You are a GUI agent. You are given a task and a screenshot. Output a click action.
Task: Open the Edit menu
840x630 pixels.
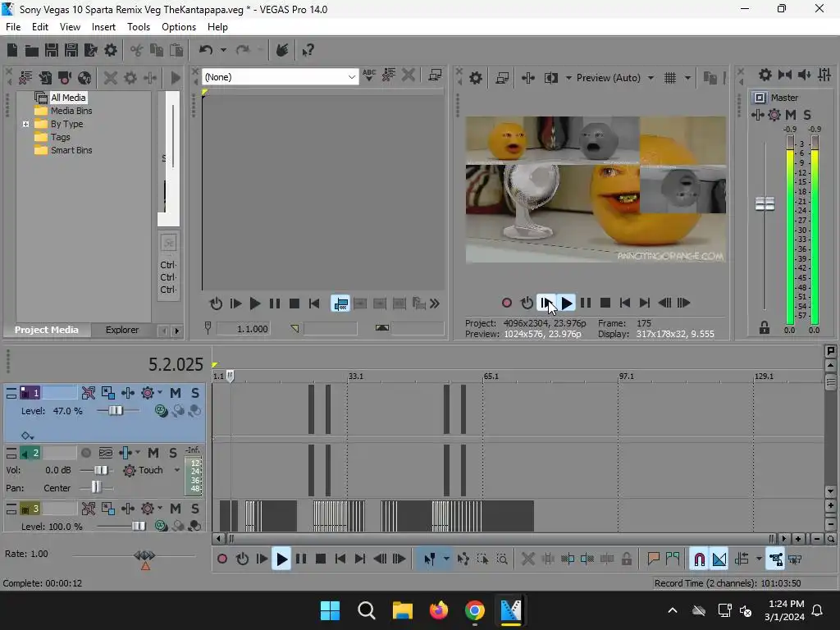point(40,27)
